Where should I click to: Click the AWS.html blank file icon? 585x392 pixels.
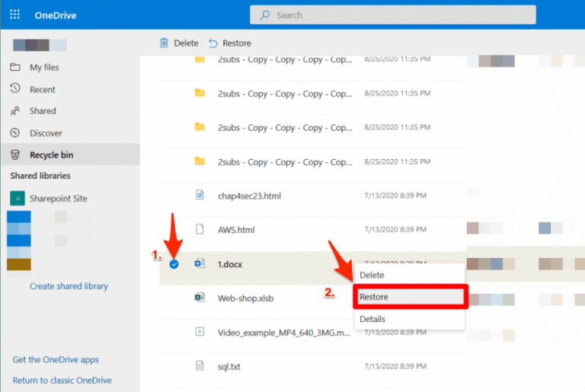pos(200,229)
